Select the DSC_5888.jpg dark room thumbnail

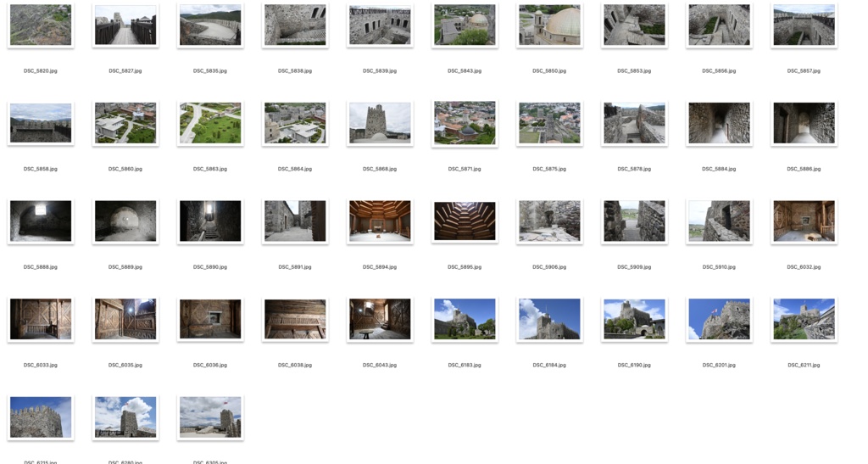point(41,221)
